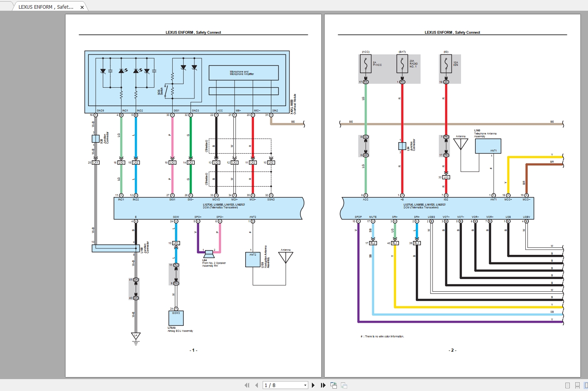Click the go-back-to-previous-view icon
The image size is (588, 391).
pyautogui.click(x=333, y=385)
